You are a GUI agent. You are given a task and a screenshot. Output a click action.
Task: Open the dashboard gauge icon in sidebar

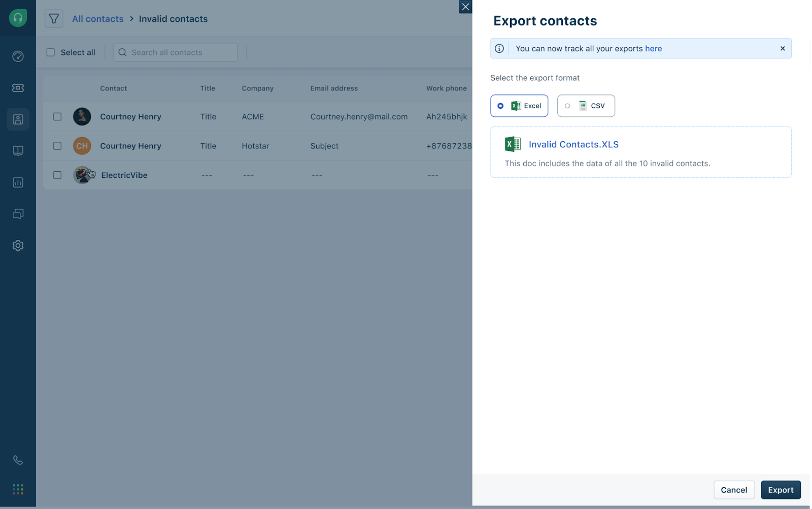point(18,56)
